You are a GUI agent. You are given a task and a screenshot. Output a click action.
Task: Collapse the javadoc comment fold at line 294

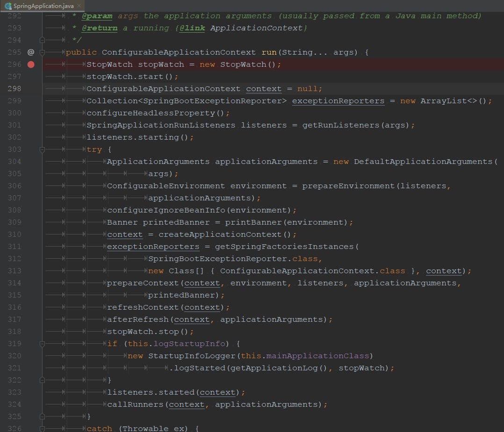coord(42,40)
